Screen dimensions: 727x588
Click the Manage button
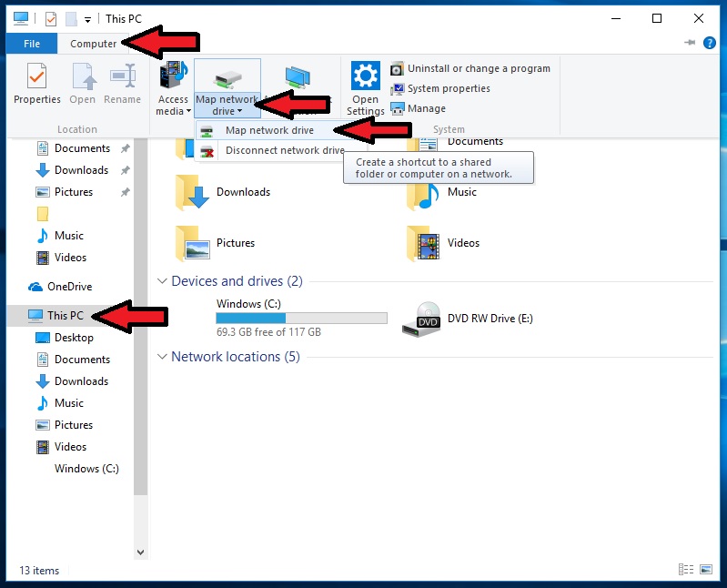419,108
